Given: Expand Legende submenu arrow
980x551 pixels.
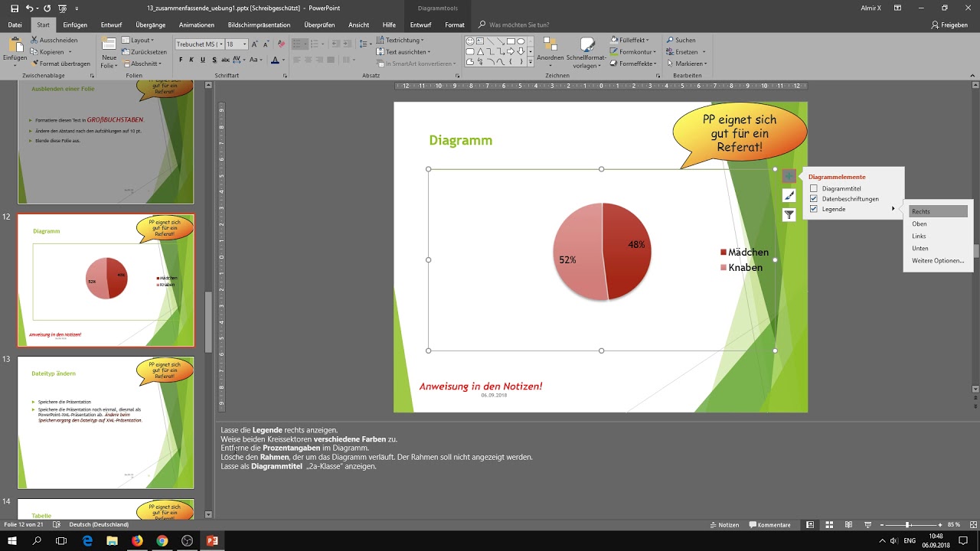Looking at the screenshot, I should pyautogui.click(x=893, y=209).
